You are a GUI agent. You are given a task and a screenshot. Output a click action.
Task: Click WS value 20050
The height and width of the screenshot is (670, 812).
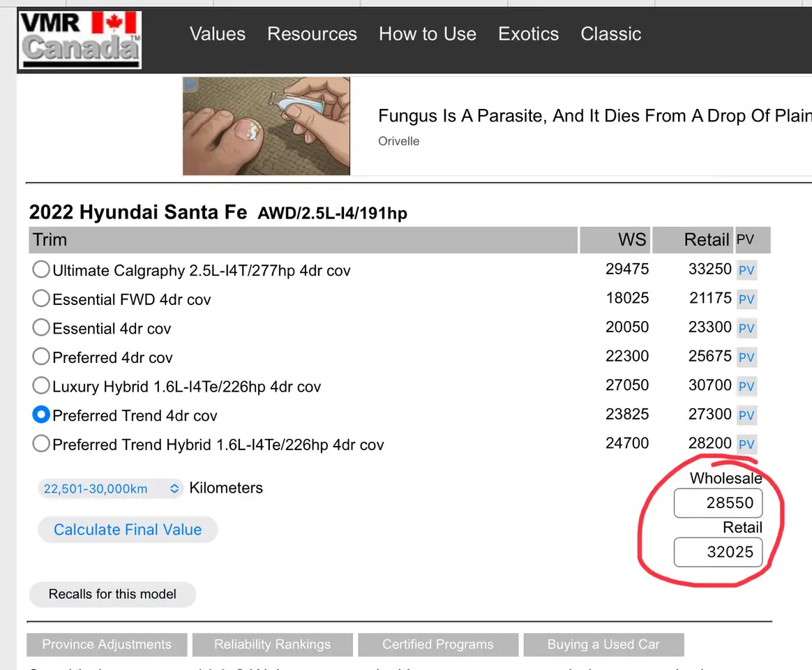click(627, 327)
